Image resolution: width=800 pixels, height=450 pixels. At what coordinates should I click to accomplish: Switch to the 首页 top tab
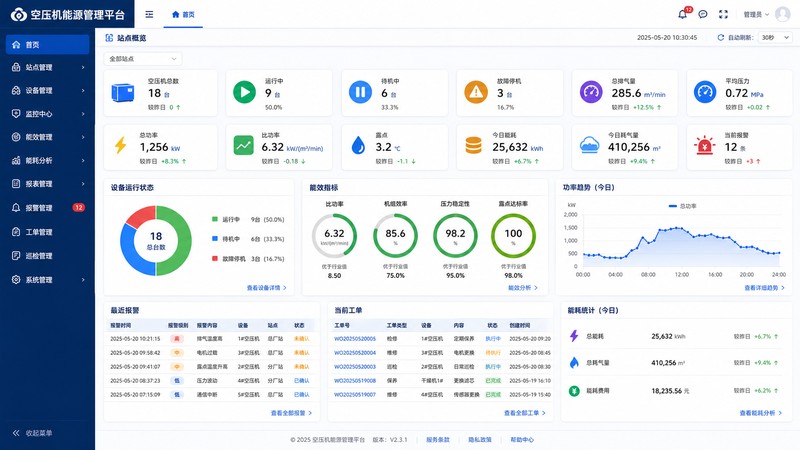pyautogui.click(x=183, y=14)
